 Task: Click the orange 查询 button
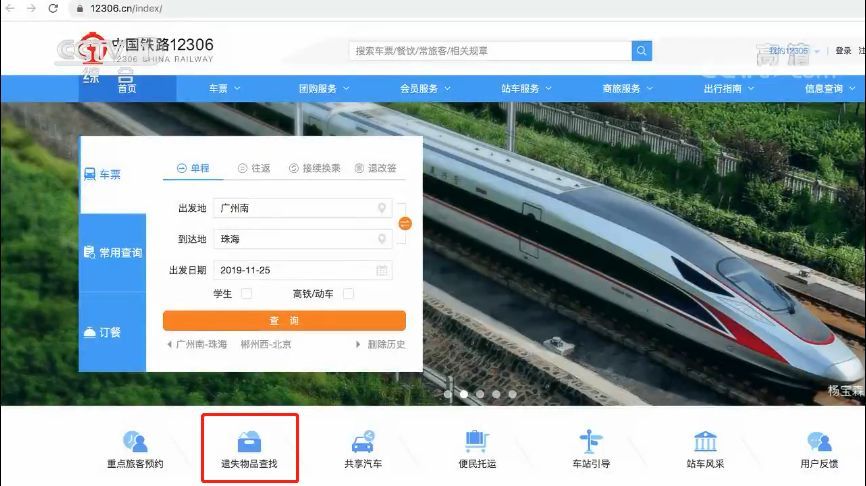point(284,320)
